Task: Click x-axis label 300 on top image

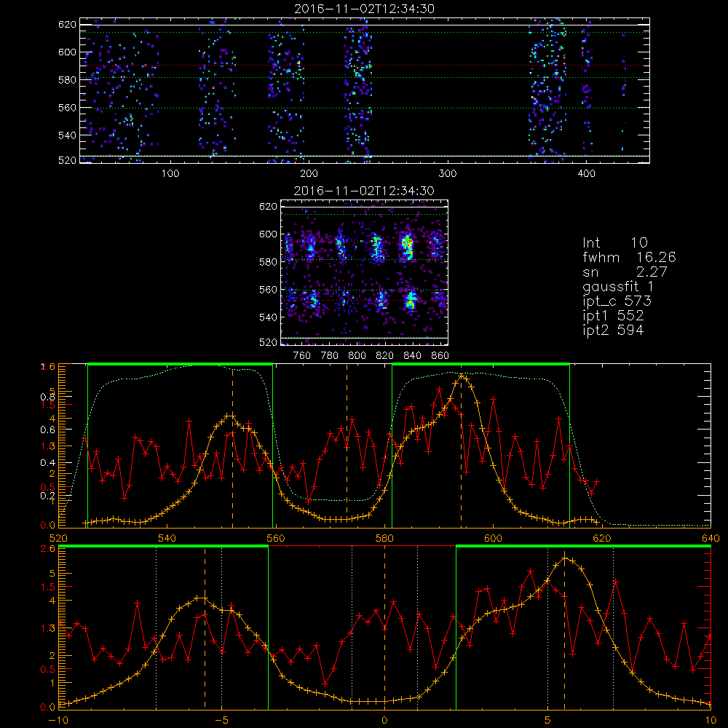Action: pos(448,174)
